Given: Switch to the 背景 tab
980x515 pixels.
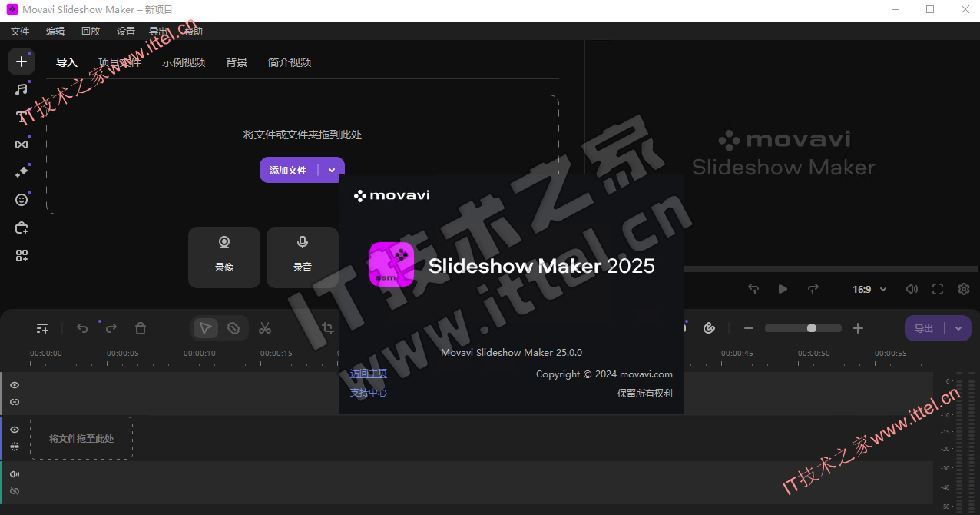Looking at the screenshot, I should (x=237, y=62).
